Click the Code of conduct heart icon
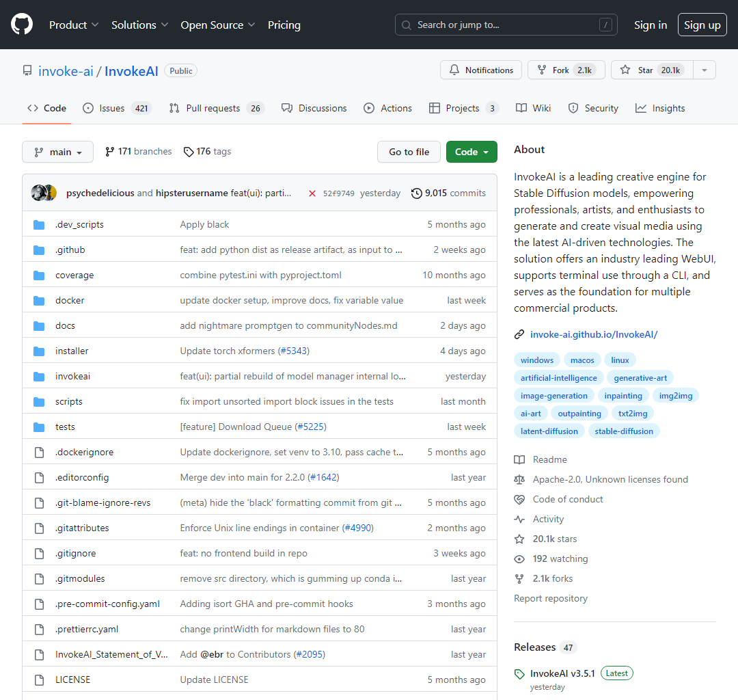The height and width of the screenshot is (700, 738). pyautogui.click(x=519, y=500)
